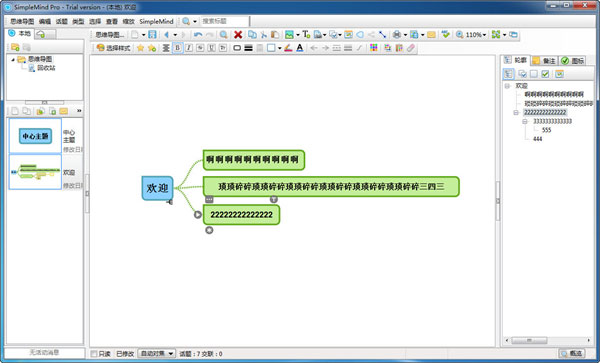600x363 pixels.
Task: Select the 欢迎 central topic node
Action: click(x=157, y=188)
